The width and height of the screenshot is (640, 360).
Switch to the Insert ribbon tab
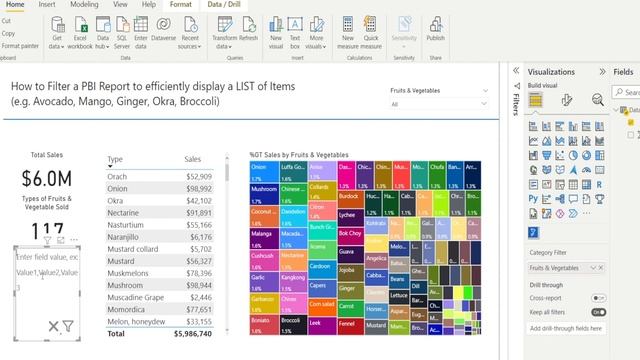tap(47, 4)
